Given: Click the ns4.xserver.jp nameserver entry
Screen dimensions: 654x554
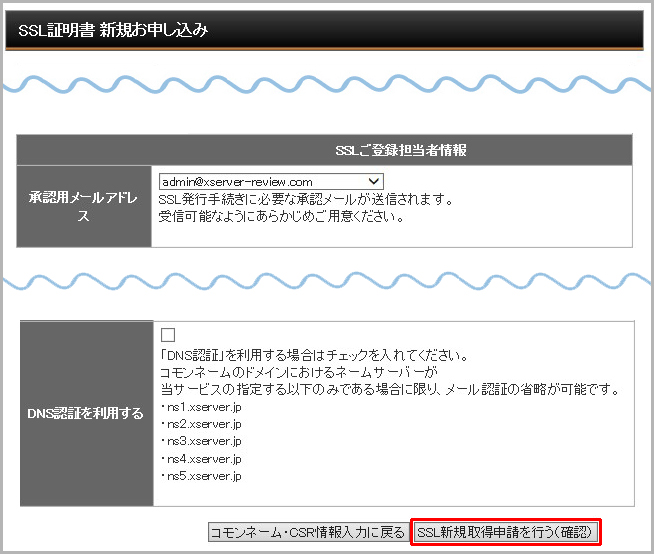Looking at the screenshot, I should [201, 458].
